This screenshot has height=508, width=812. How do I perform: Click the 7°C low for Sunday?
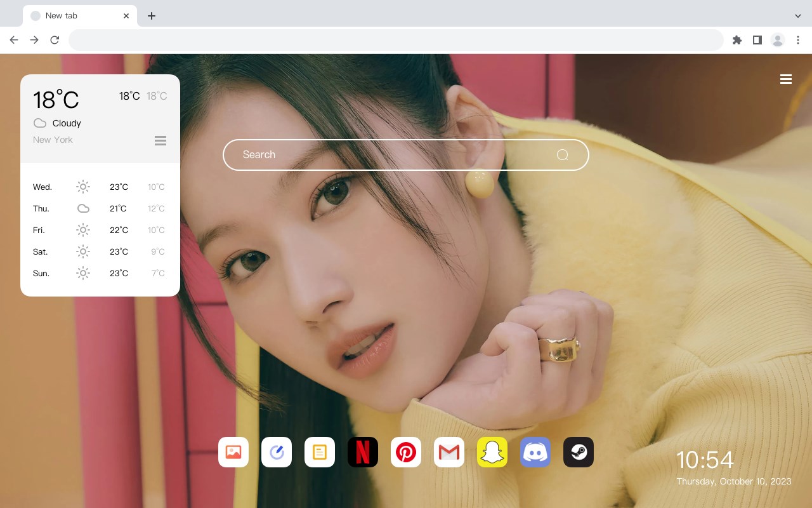[158, 273]
